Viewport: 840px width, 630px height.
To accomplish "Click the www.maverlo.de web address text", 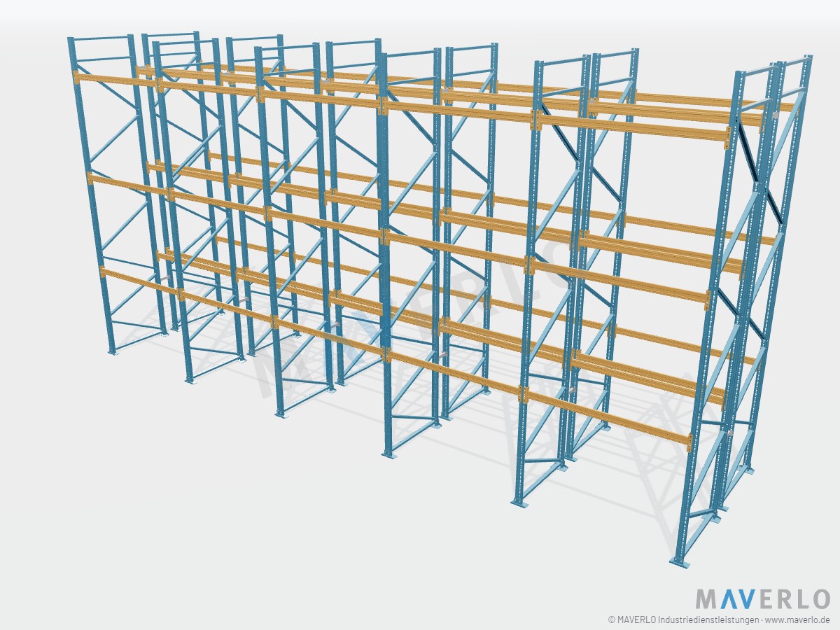I will pos(797,619).
